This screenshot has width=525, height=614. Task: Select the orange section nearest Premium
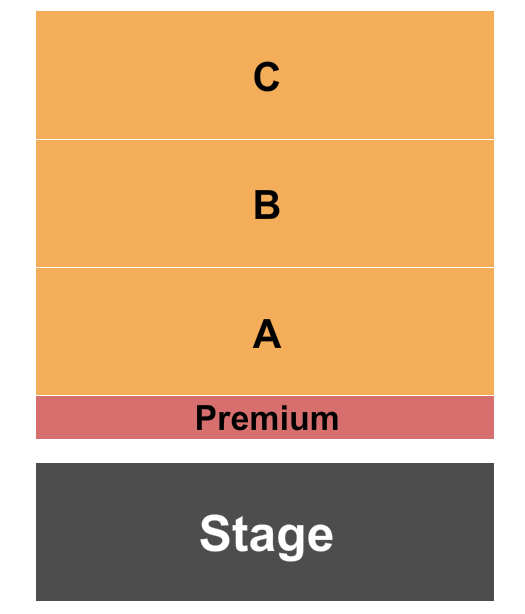265,331
